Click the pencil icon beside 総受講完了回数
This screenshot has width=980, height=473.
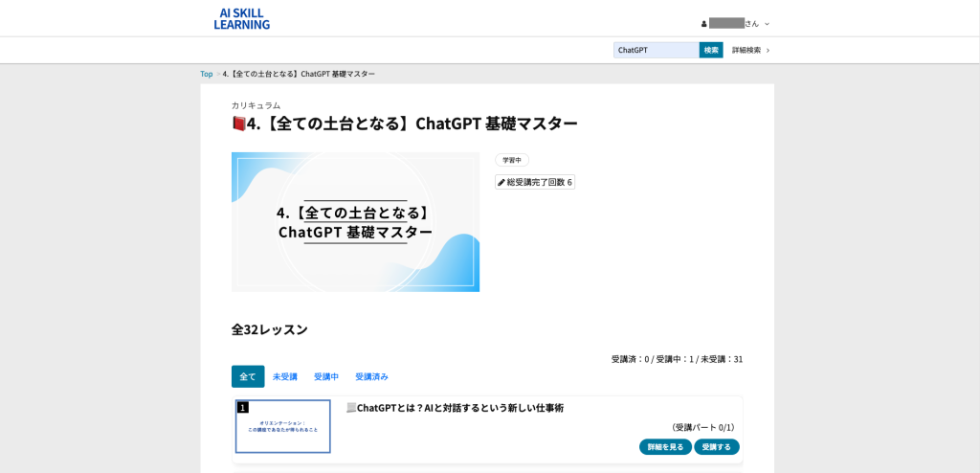501,182
